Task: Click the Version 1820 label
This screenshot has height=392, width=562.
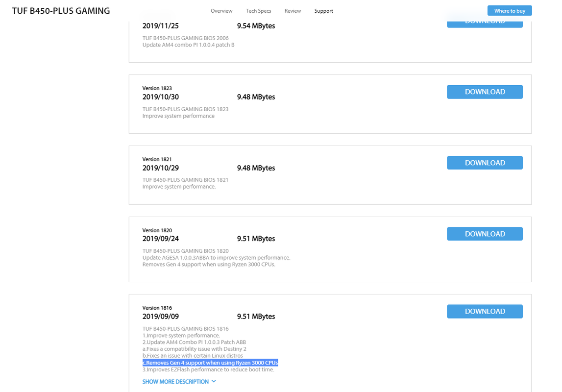Action: 157,230
